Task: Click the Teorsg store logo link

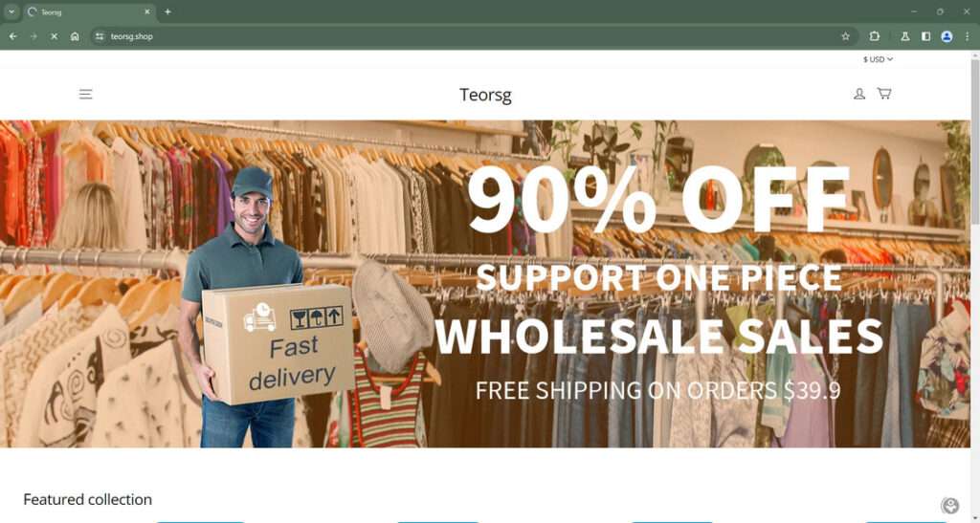Action: [485, 95]
